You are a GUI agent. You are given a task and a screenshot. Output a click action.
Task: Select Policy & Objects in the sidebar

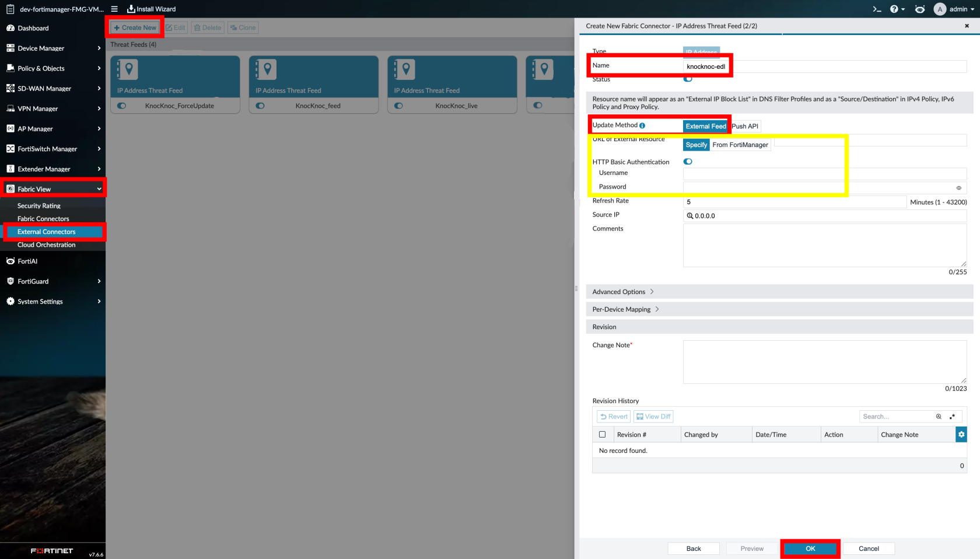pos(41,68)
